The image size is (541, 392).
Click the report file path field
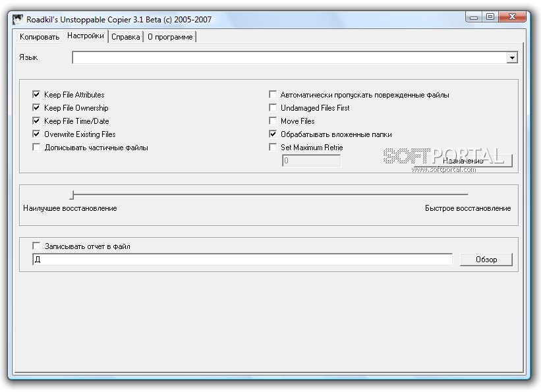[x=242, y=260]
